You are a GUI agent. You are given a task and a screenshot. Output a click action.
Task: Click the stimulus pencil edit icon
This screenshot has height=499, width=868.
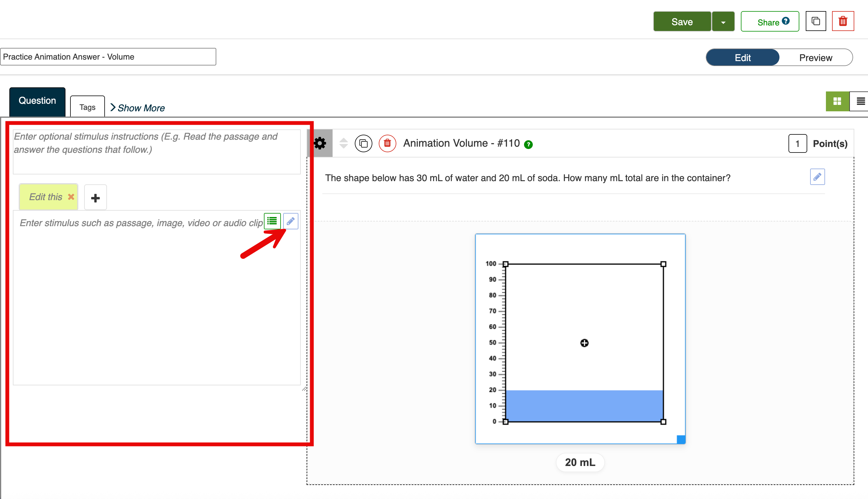point(291,221)
